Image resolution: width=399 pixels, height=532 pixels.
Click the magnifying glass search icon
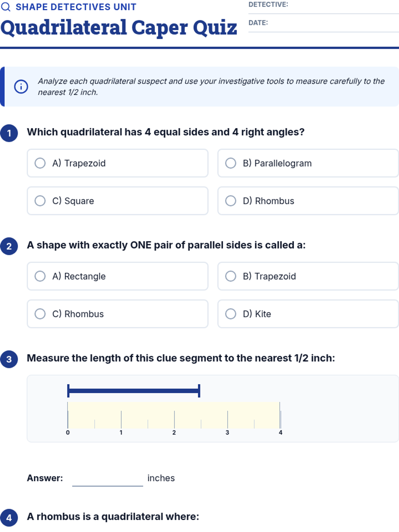[6, 7]
